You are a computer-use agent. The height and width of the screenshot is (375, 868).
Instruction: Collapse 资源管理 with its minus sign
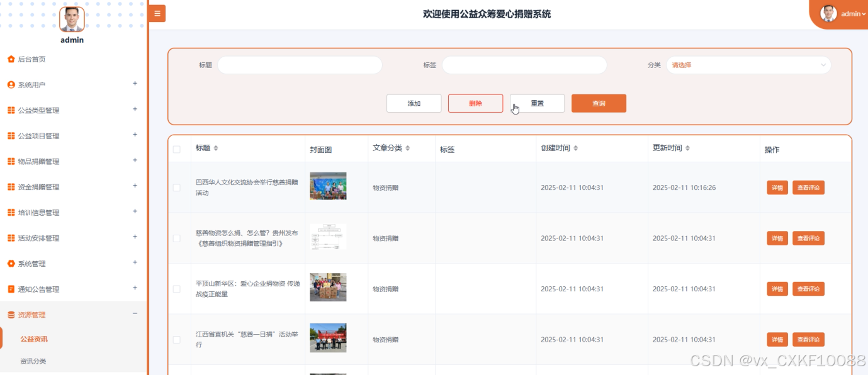coord(135,313)
